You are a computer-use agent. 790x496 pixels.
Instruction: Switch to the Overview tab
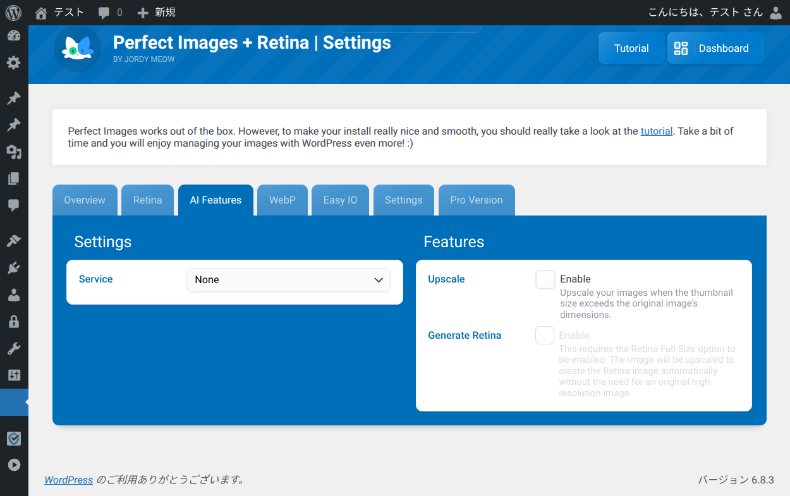tap(85, 200)
